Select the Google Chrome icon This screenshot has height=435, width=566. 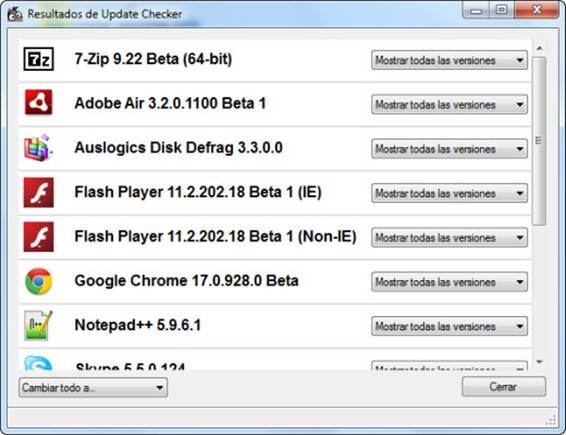click(x=39, y=281)
